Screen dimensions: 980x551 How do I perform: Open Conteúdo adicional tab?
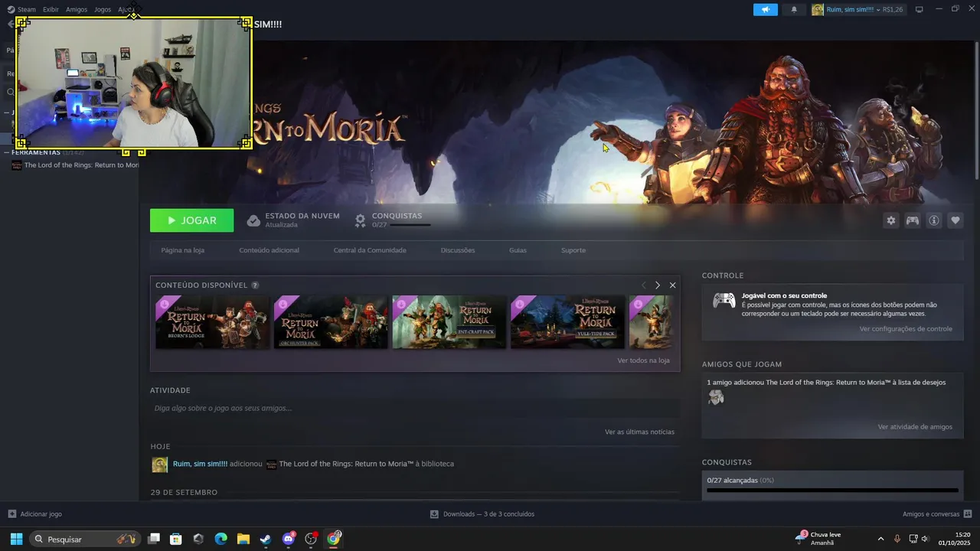click(x=269, y=250)
